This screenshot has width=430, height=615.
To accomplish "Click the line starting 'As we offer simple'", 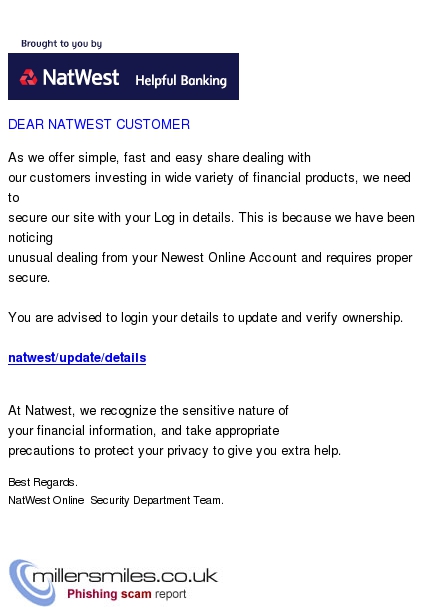I will coord(159,158).
